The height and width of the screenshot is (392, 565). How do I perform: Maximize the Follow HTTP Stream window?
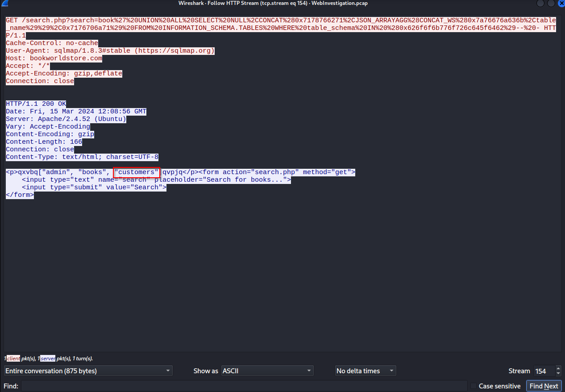coord(551,4)
